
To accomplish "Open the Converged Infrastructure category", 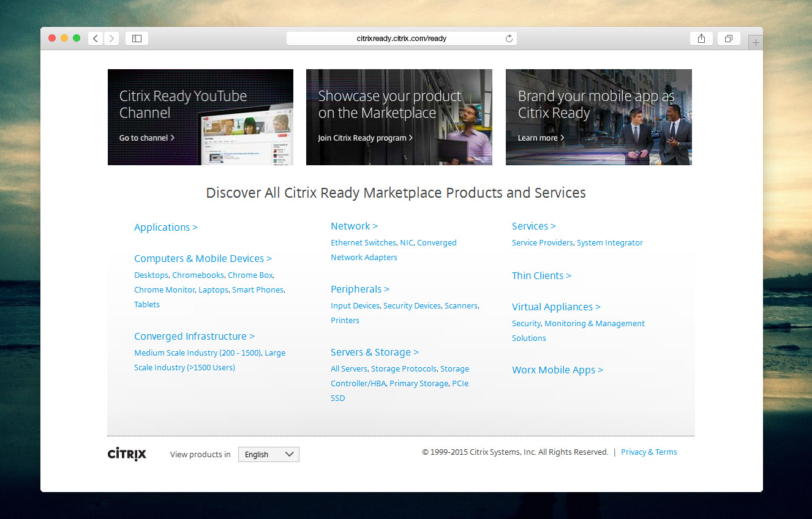I will [194, 336].
